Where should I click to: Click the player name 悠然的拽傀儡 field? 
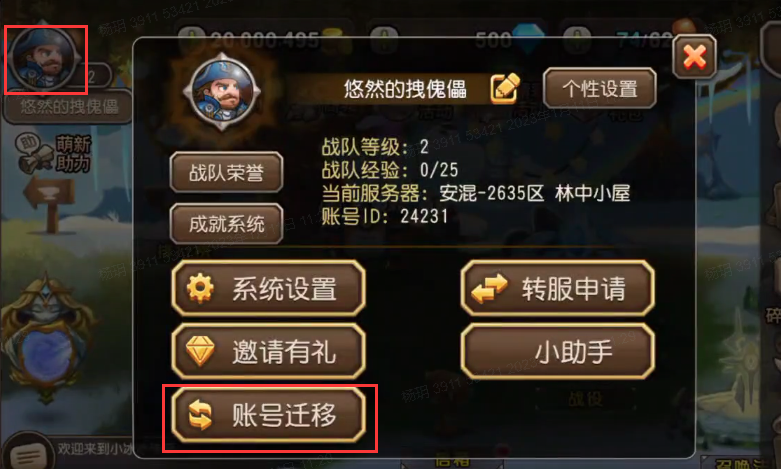404,89
